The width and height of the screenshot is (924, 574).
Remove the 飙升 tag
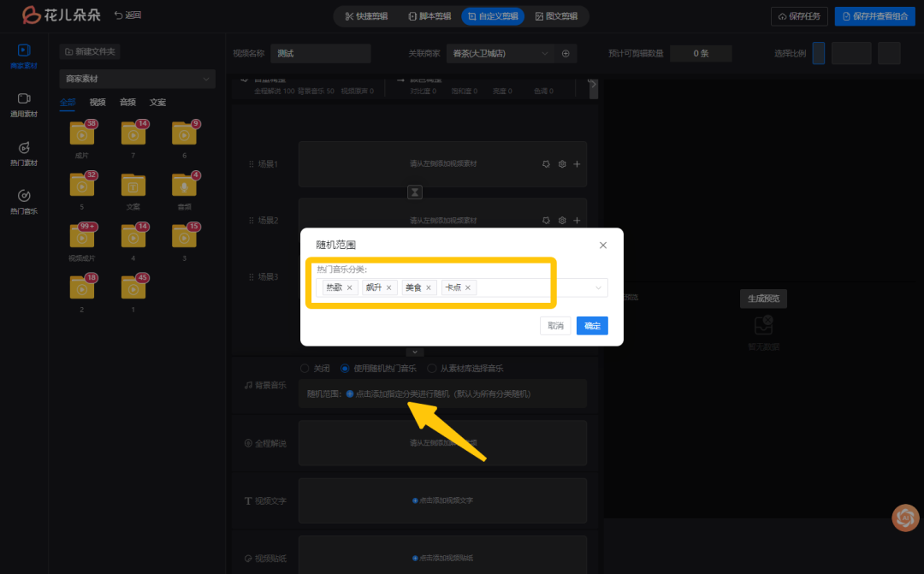click(389, 287)
